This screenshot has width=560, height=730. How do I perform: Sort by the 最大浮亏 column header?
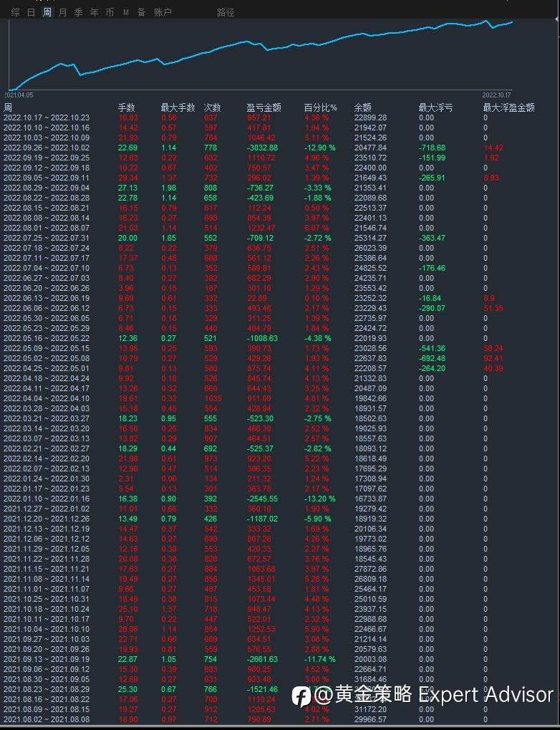coord(435,107)
